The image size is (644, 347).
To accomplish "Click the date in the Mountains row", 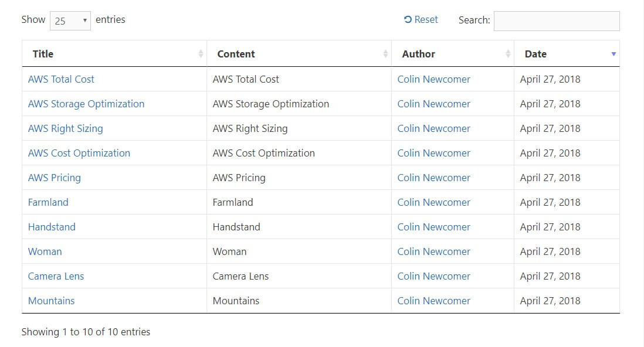I will (550, 301).
